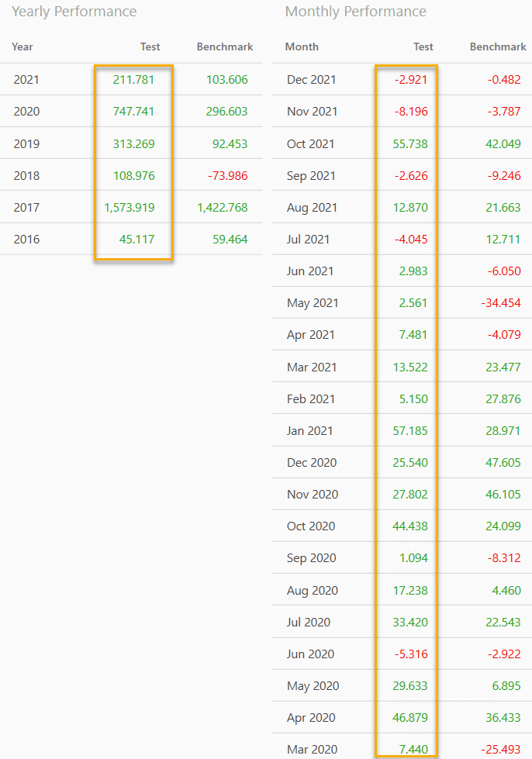Image resolution: width=532 pixels, height=759 pixels.
Task: Click the 2017 Test value 1,573.919
Action: coord(130,208)
